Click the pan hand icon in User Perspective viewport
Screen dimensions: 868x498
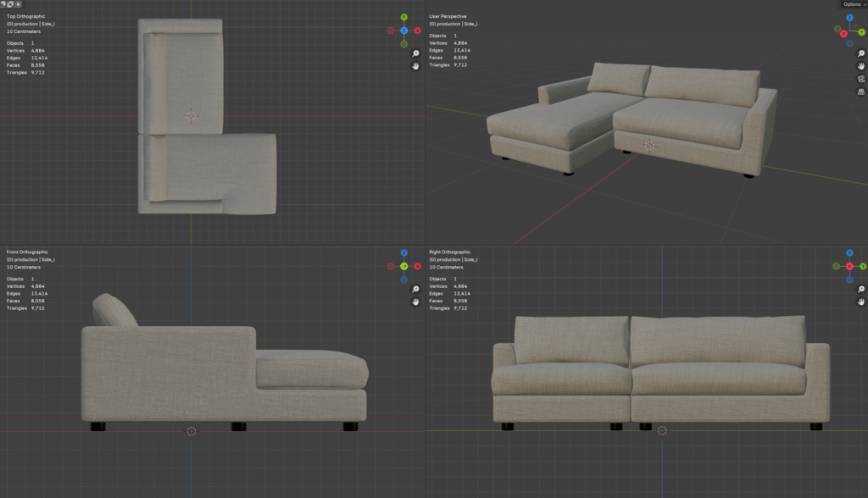[861, 66]
